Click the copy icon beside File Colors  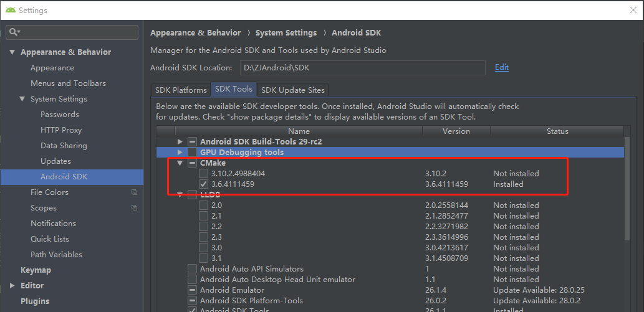134,192
